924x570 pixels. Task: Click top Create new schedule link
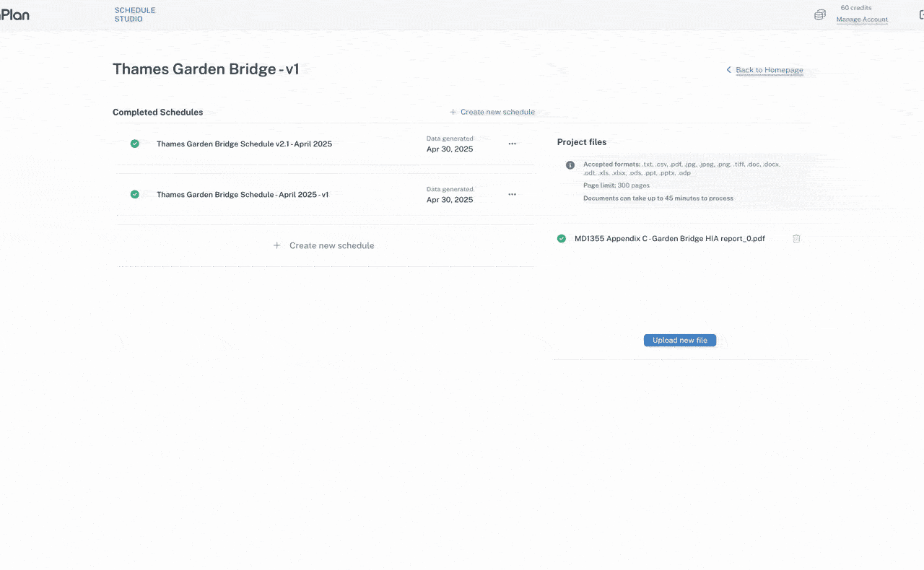click(x=492, y=112)
